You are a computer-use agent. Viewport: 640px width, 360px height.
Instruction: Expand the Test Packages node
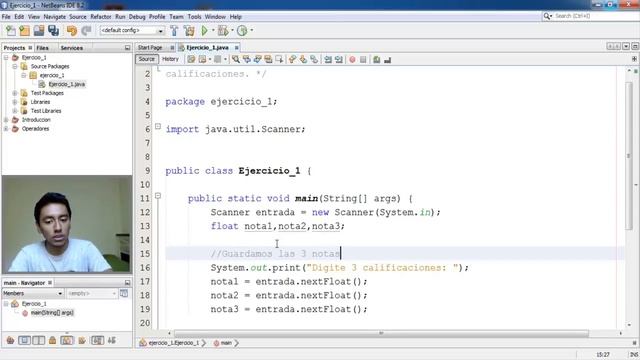pyautogui.click(x=15, y=93)
